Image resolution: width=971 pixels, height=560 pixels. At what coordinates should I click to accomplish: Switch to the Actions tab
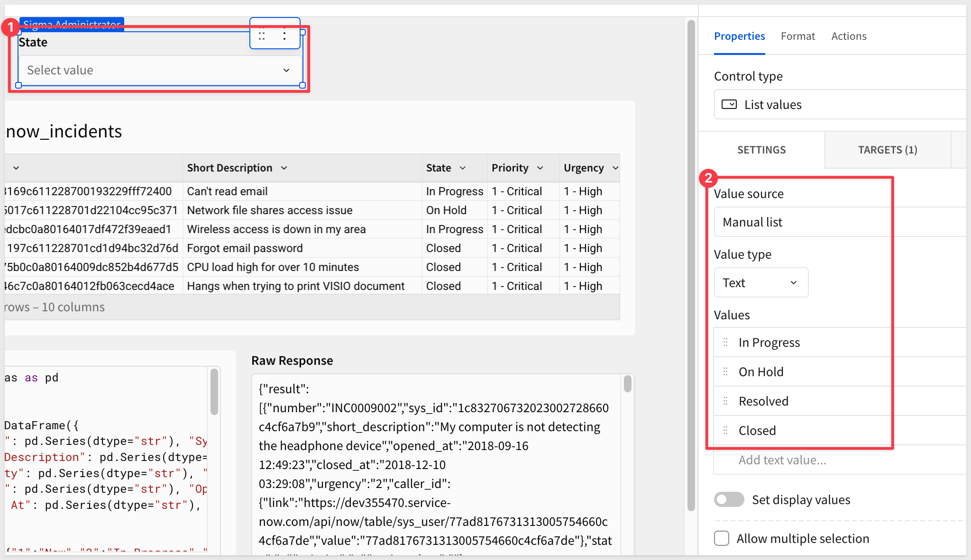click(849, 36)
